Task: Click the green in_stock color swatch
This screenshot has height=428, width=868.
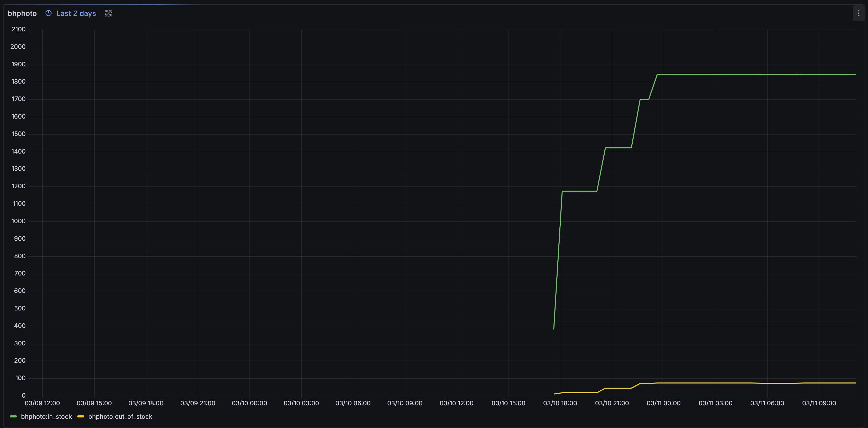Action: tap(13, 416)
